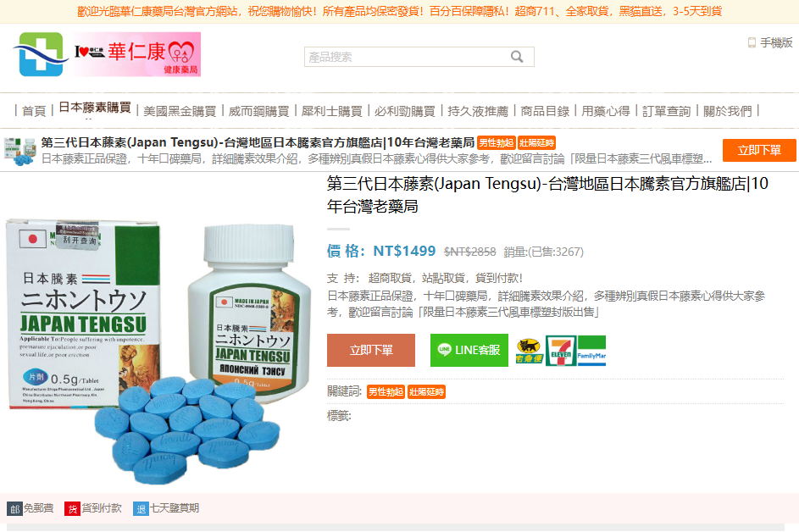Open the 威而鋼購買 menu item
The height and width of the screenshot is (532, 799).
coord(259,111)
